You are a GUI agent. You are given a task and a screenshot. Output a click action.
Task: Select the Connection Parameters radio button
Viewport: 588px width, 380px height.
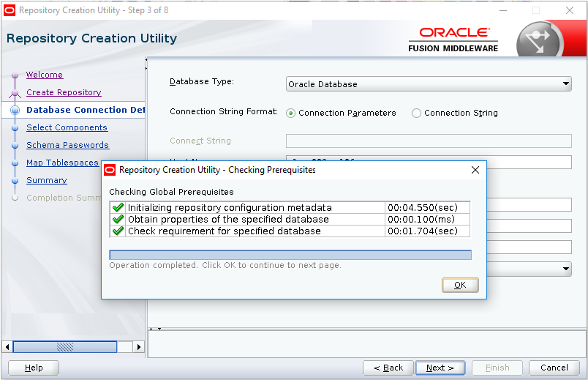(x=291, y=113)
